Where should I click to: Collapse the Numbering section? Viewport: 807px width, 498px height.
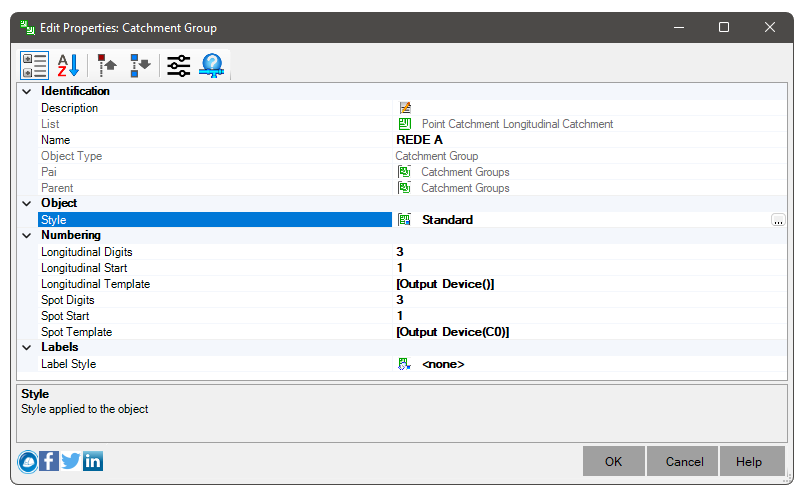coord(27,236)
